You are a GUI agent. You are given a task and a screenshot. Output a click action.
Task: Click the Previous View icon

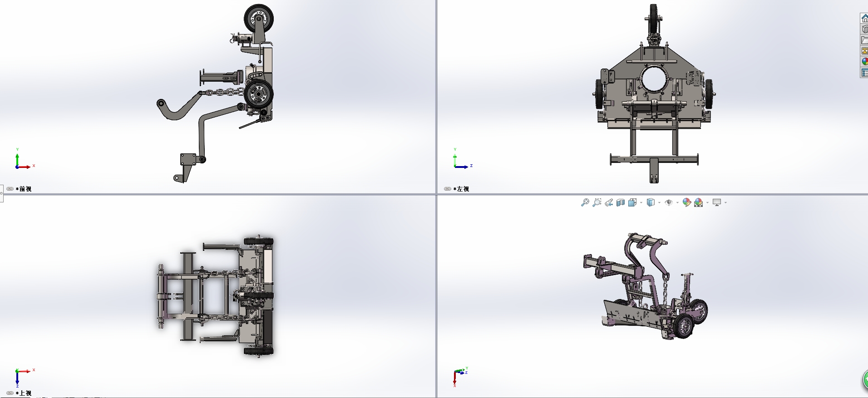coord(609,202)
